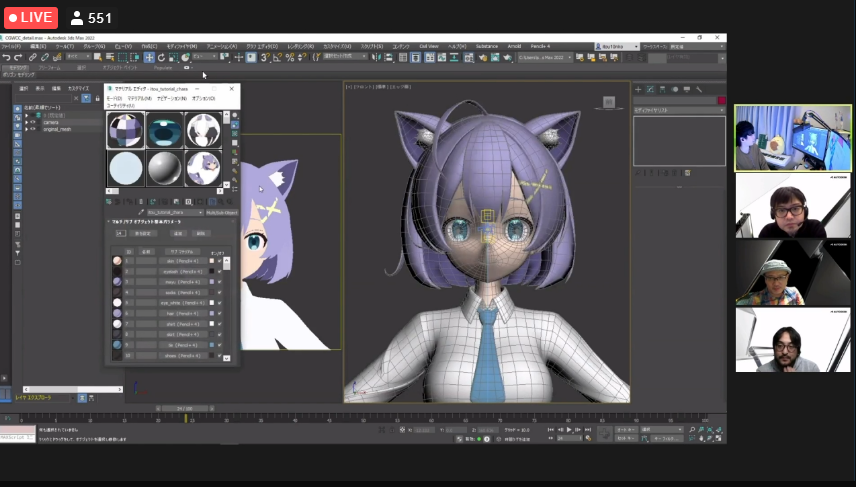Toggle the skin sub-material on/off checkbox
Viewport: 856px width, 487px height.
pyautogui.click(x=219, y=261)
